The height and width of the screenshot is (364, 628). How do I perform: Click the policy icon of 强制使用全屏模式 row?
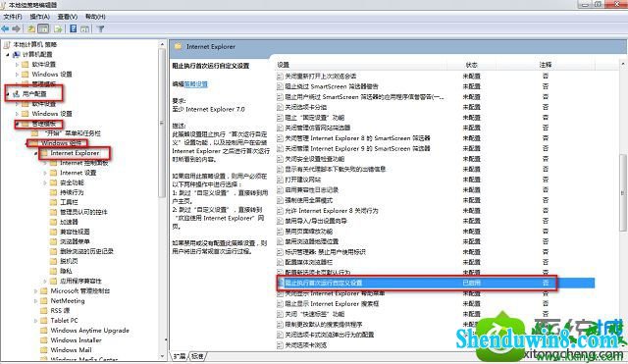click(x=280, y=200)
